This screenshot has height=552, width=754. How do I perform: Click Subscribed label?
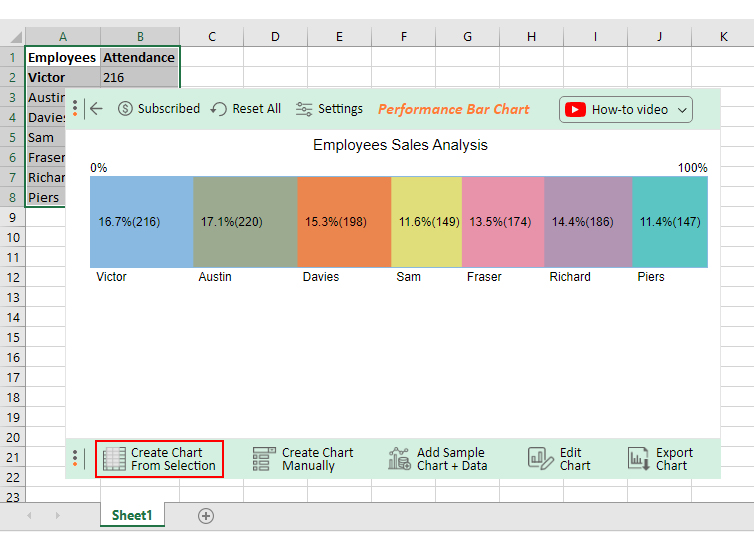coord(169,109)
